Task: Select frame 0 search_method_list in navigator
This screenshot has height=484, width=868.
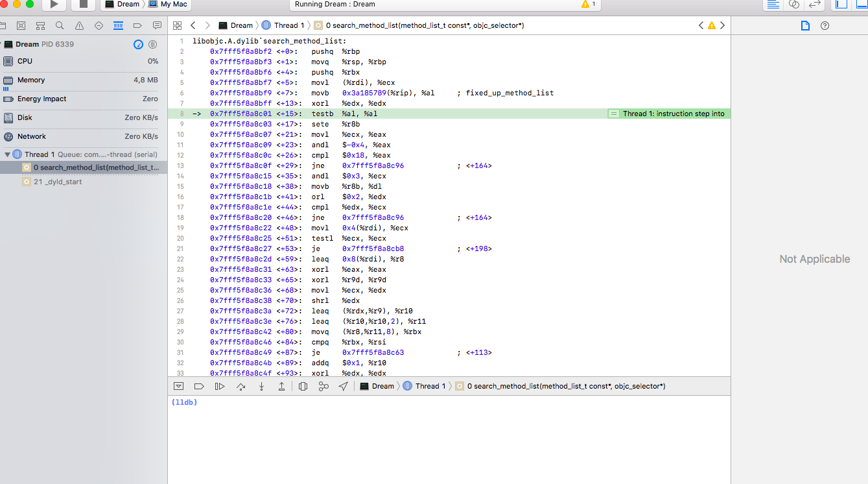Action: coord(84,167)
